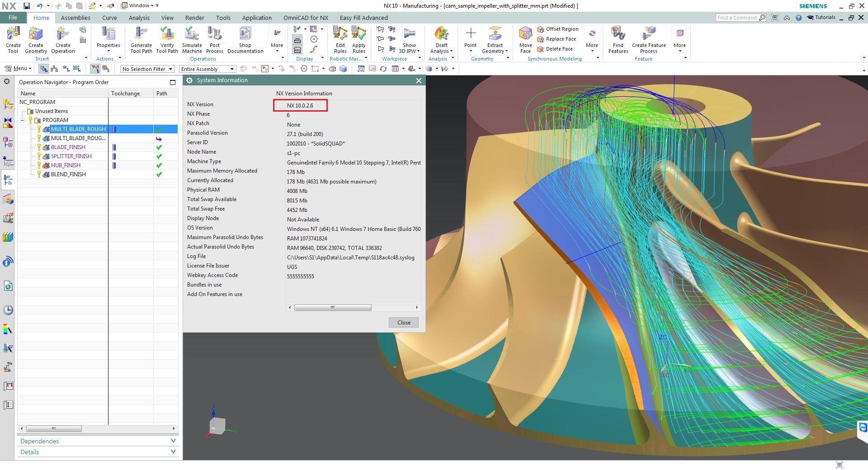Select the BLEND_FINISH operation
This screenshot has height=470, width=868.
coord(68,174)
